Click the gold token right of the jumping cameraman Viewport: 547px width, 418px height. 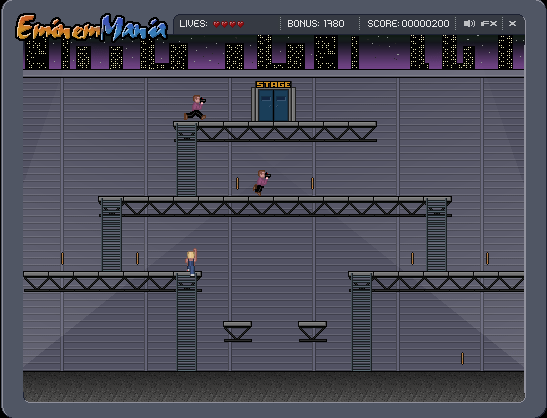click(x=313, y=184)
